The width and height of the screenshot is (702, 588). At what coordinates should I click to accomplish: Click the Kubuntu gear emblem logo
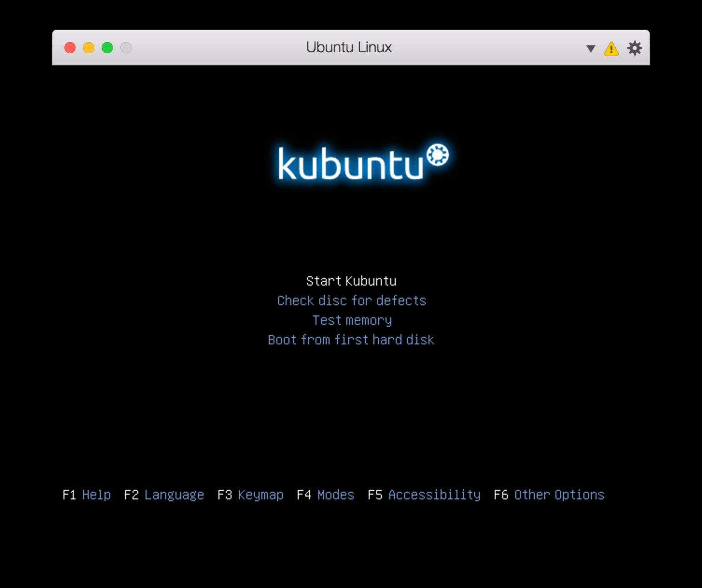(x=437, y=155)
